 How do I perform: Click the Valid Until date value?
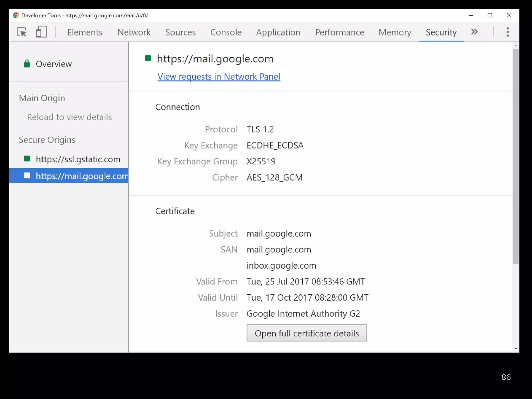tap(307, 298)
